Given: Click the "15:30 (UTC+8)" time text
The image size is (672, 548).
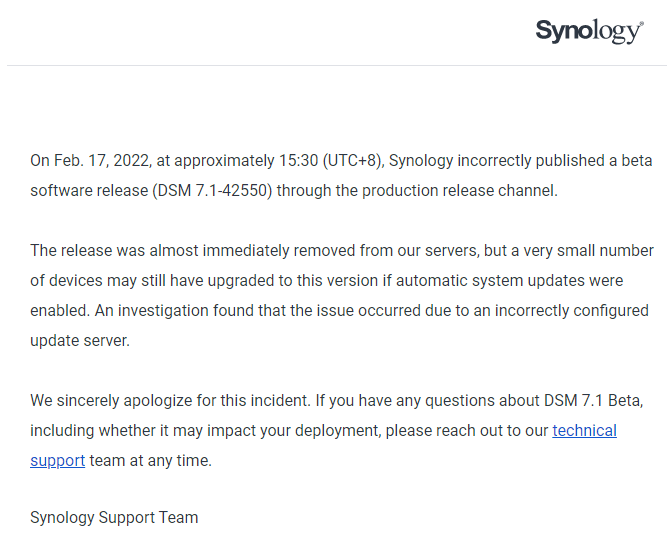Looking at the screenshot, I should (x=330, y=161).
